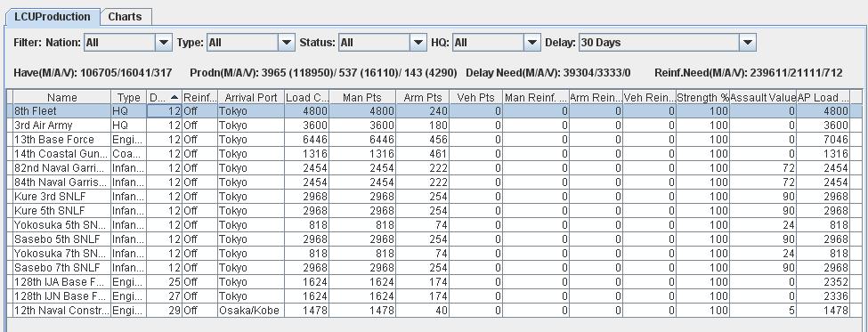Sort by the Man Reinf. column header
The height and width of the screenshot is (332, 868).
coord(536,97)
